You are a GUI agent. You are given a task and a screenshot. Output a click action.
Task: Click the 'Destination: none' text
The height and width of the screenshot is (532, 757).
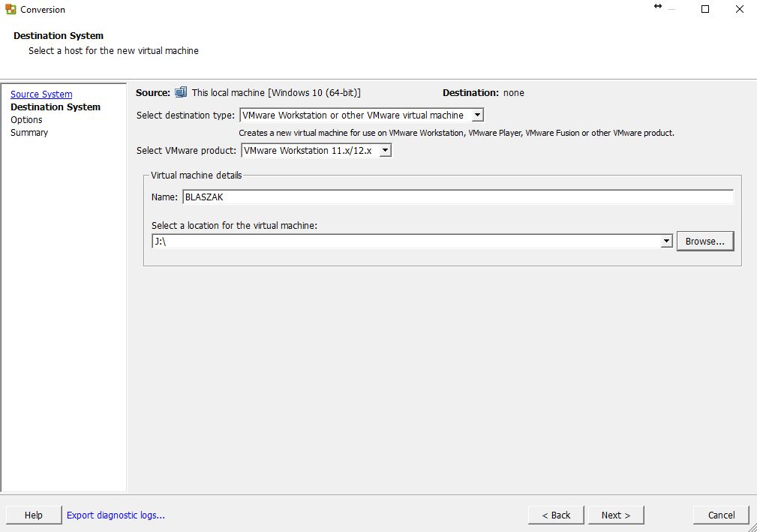483,93
